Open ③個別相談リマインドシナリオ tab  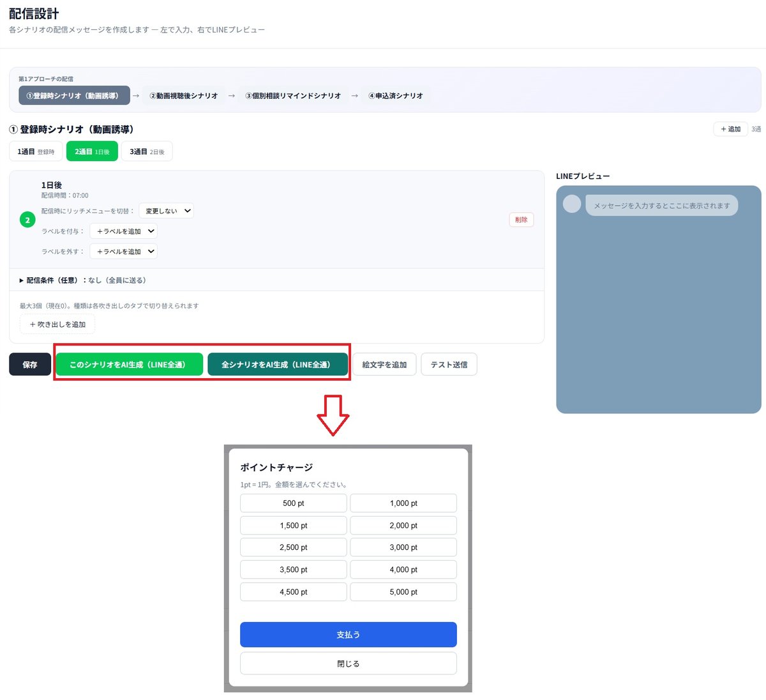click(x=293, y=96)
